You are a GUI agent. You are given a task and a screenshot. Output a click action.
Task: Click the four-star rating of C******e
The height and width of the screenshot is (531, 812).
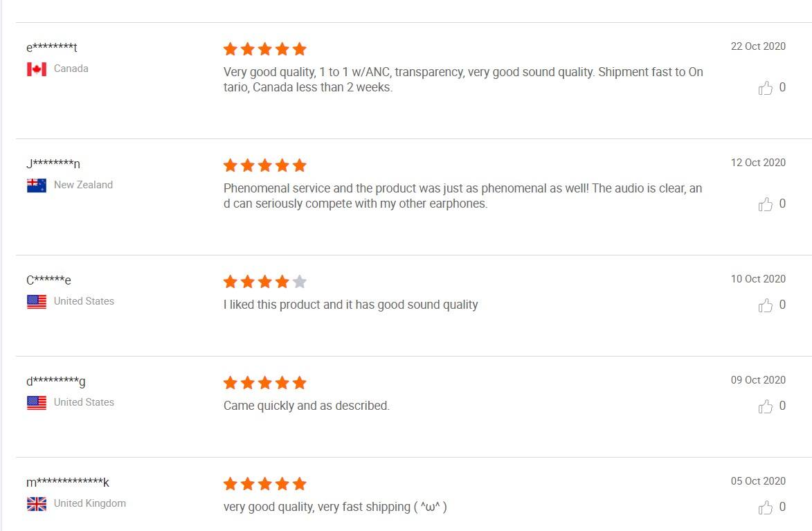point(264,282)
